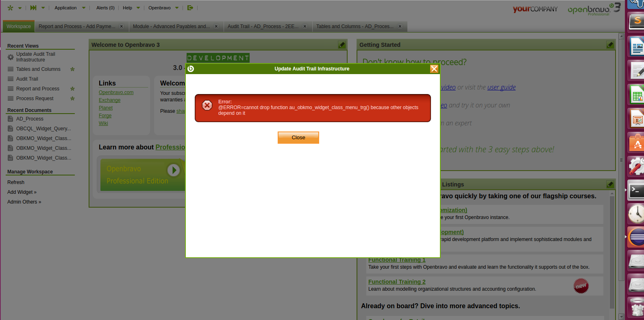
Task: Click document icon beside OBCQL_Widget_Query
Action: coord(11,129)
